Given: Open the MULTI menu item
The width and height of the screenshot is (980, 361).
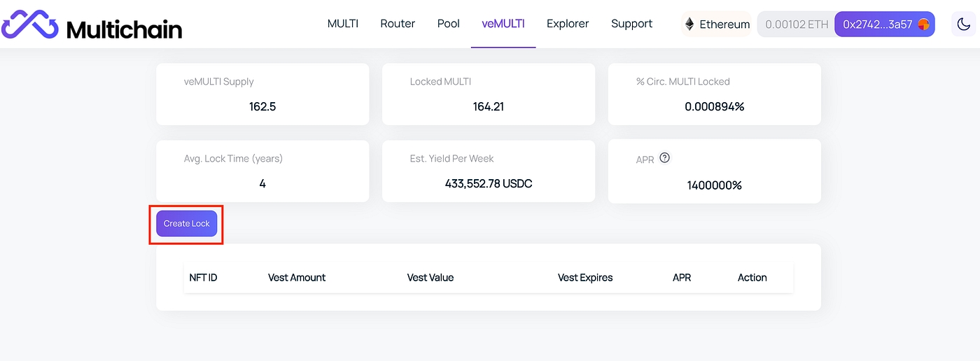Looking at the screenshot, I should pyautogui.click(x=342, y=24).
